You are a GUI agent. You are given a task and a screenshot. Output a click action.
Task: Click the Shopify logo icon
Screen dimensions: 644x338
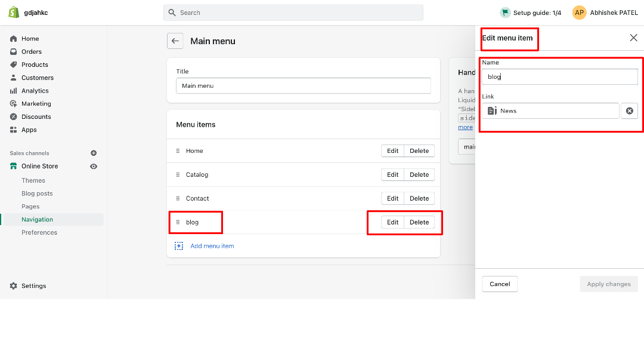pyautogui.click(x=14, y=13)
